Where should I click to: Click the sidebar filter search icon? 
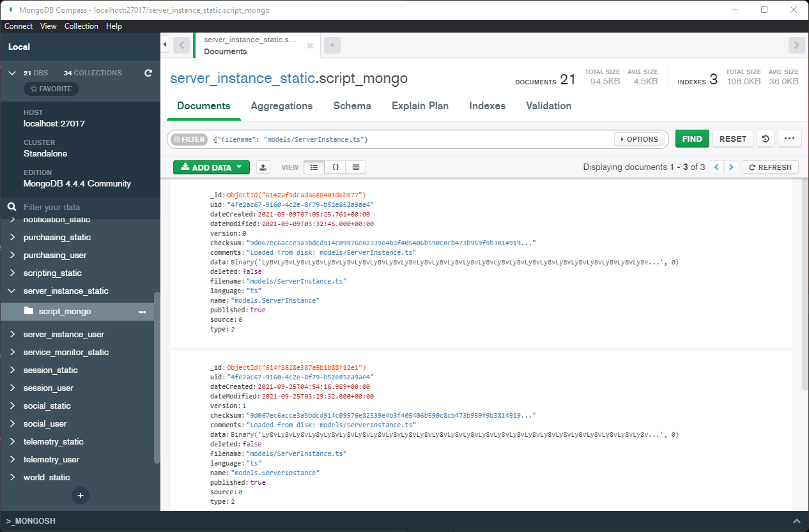pos(12,207)
